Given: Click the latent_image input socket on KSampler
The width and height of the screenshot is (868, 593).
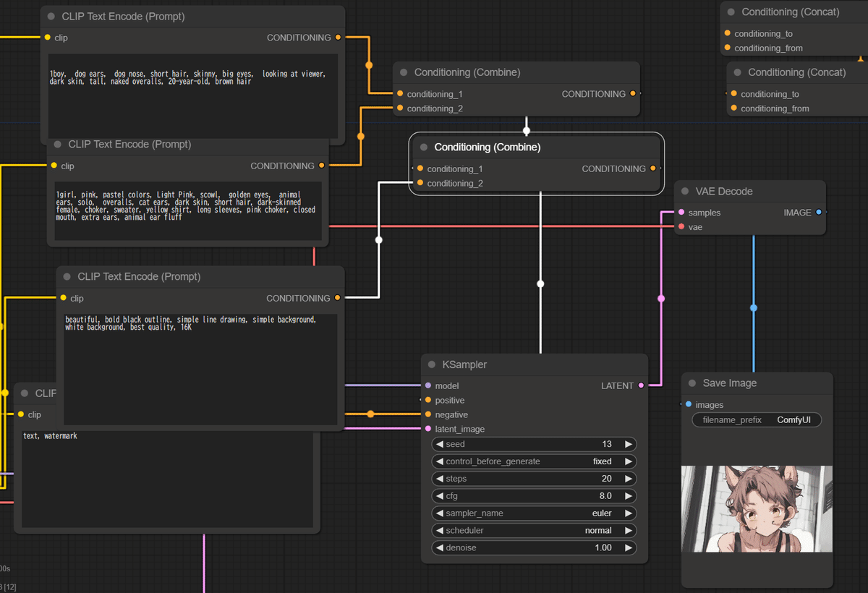Looking at the screenshot, I should (x=428, y=429).
